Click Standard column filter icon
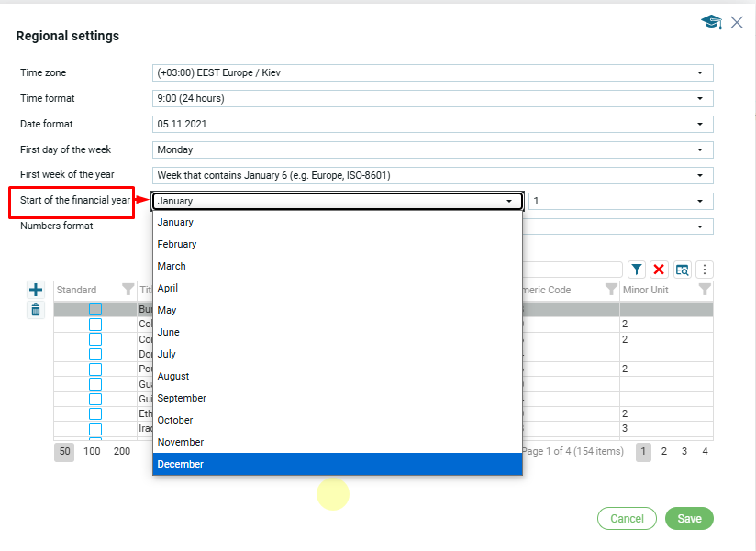 pyautogui.click(x=128, y=290)
